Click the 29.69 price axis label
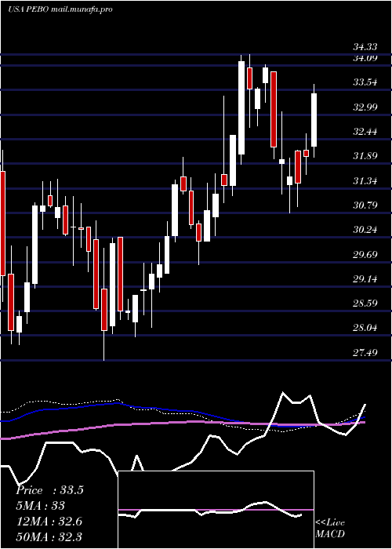 365,255
